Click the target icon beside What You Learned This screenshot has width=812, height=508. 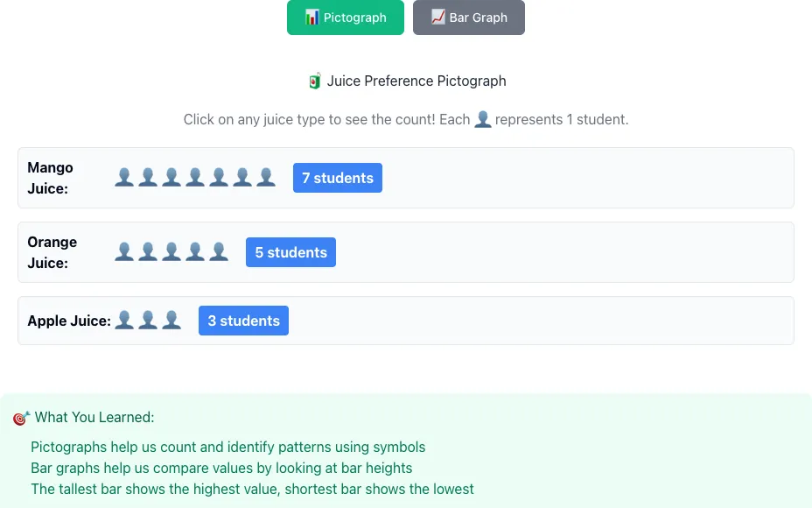click(21, 418)
